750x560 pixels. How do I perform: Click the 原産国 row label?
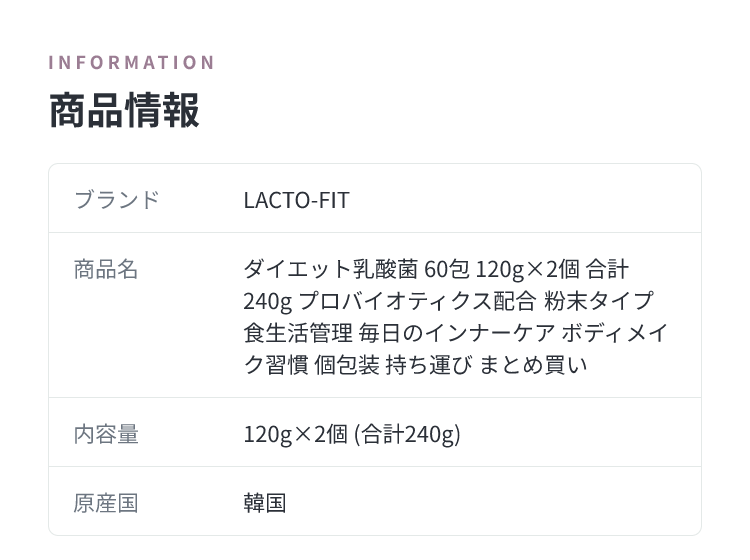(106, 503)
